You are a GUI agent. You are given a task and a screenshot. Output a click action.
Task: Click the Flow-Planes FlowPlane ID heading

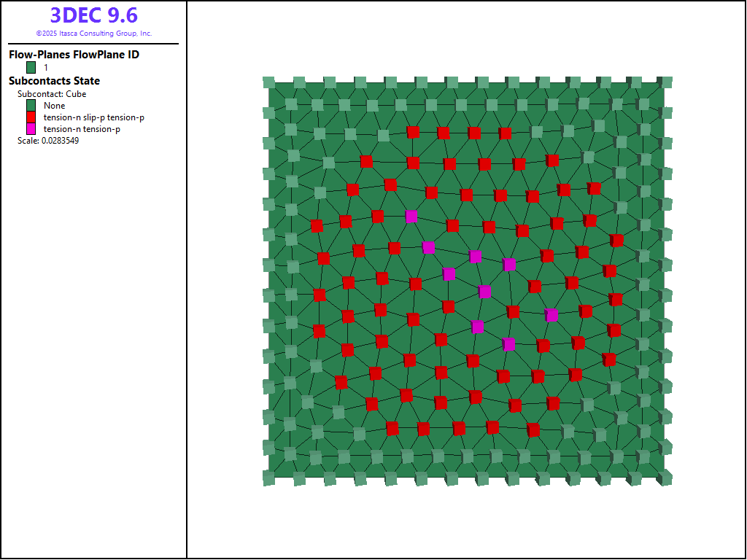(74, 55)
